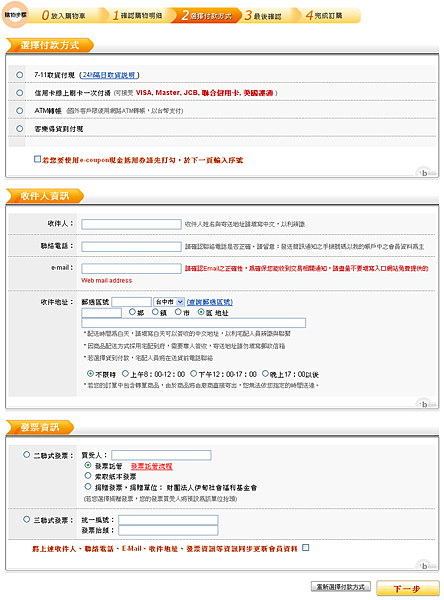
Task: Select 索取紙本發票 option
Action: click(x=88, y=476)
